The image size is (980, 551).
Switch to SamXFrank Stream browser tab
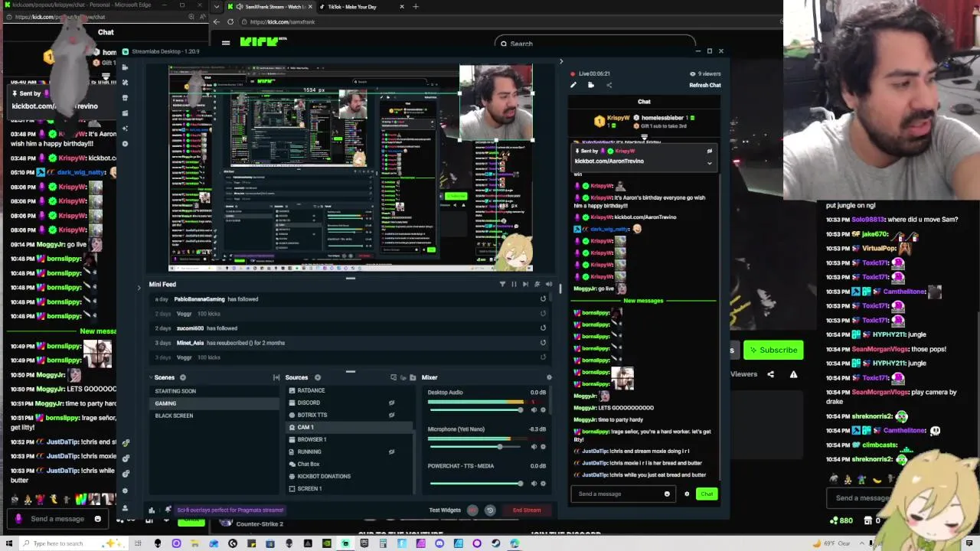(x=269, y=7)
